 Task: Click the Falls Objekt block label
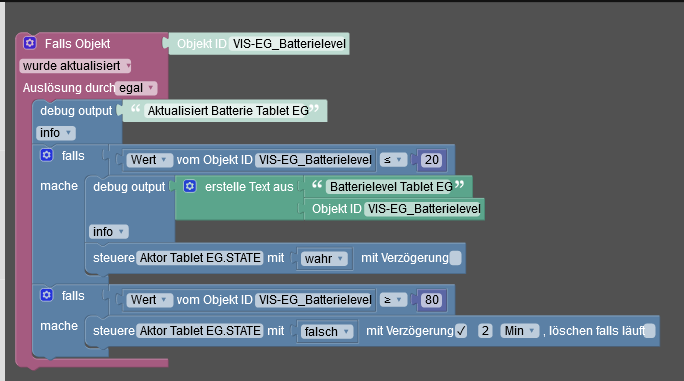tap(77, 44)
